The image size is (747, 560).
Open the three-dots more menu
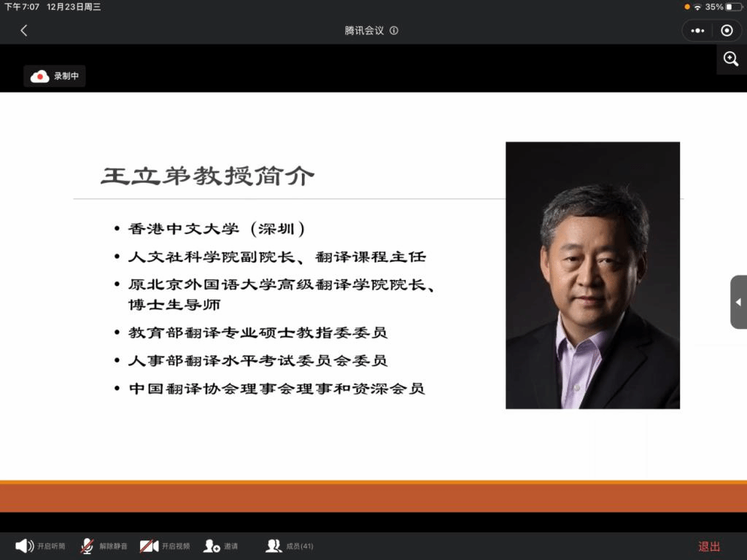click(x=697, y=31)
